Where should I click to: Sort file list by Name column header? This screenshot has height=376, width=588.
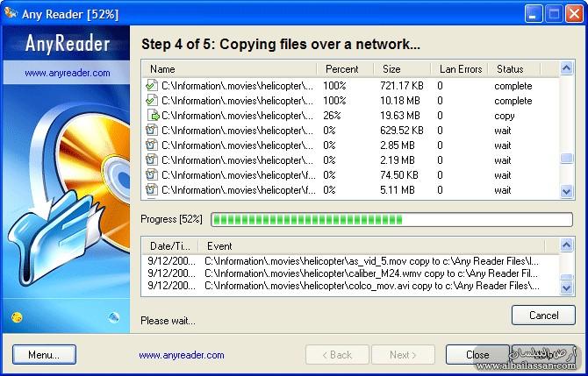pyautogui.click(x=229, y=69)
